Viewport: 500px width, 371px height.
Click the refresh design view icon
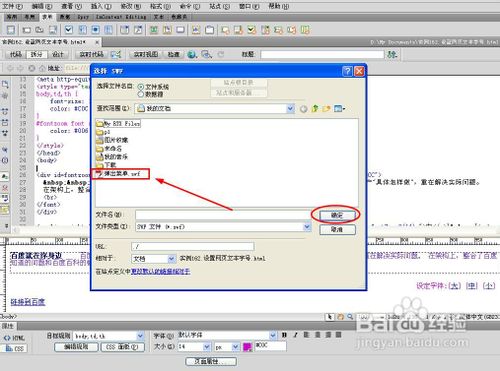pos(221,54)
